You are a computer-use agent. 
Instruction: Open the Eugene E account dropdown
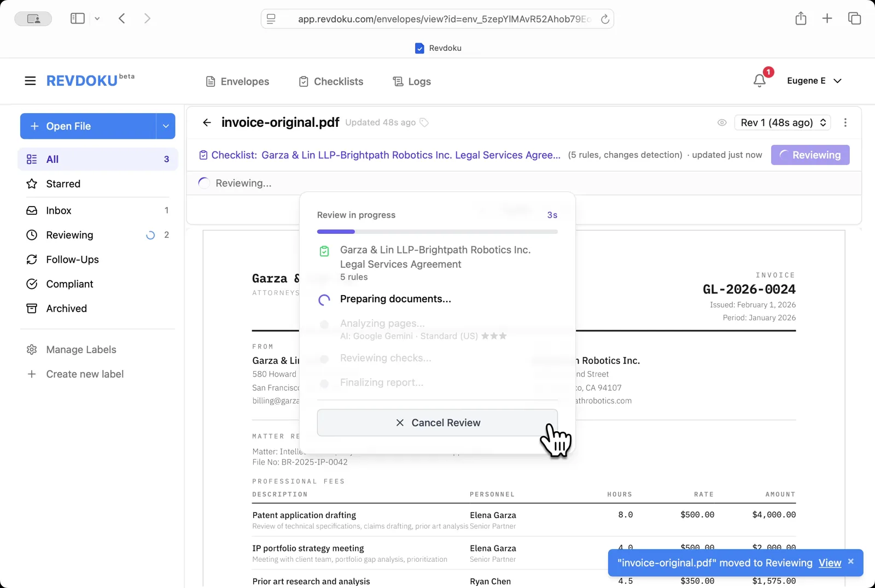click(x=814, y=80)
